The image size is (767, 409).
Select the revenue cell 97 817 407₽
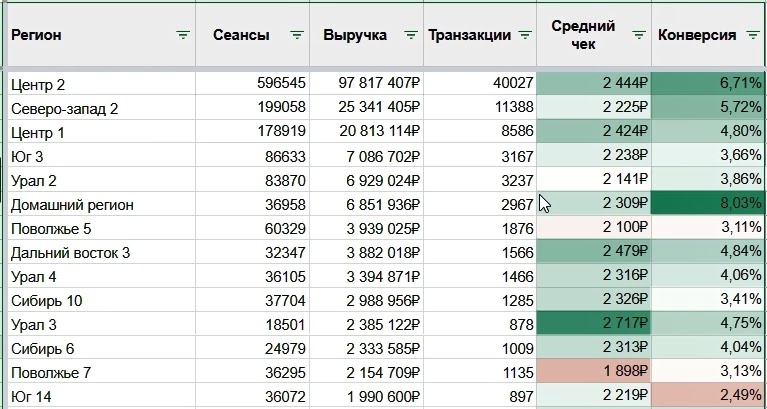point(366,84)
